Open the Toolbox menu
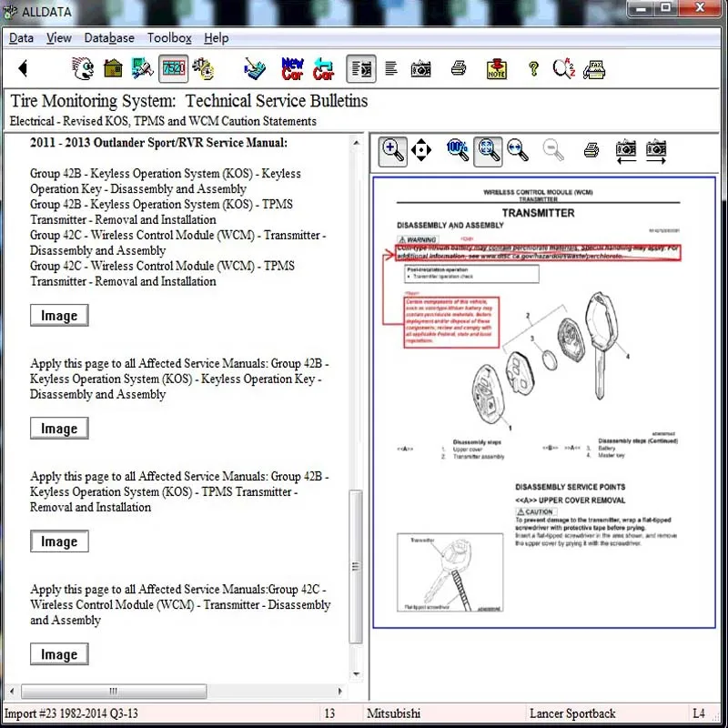Viewport: 728px width, 728px height. pos(169,38)
